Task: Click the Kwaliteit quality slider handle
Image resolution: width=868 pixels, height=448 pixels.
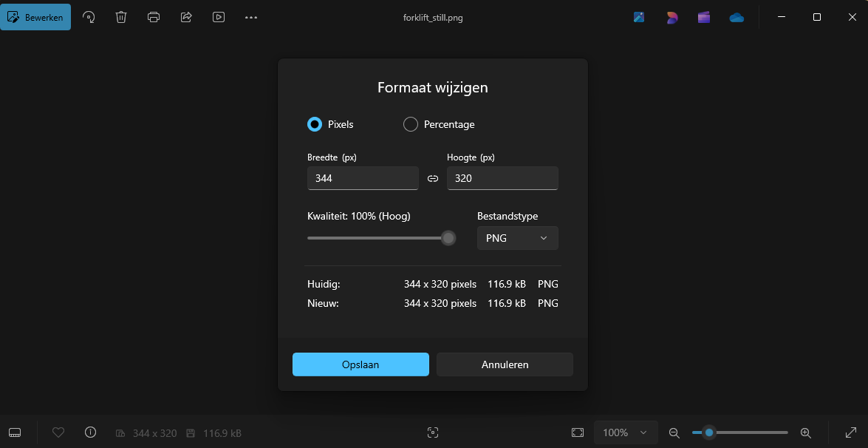Action: pos(448,238)
